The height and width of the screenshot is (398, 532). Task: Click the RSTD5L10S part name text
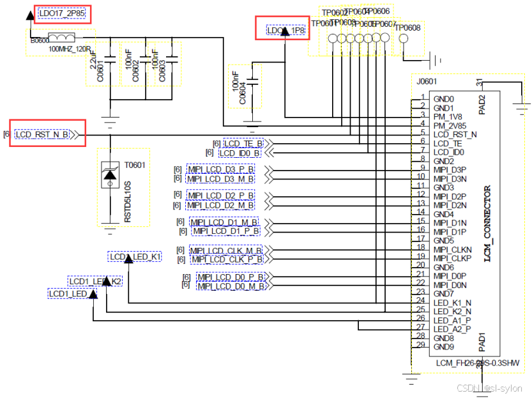point(128,202)
